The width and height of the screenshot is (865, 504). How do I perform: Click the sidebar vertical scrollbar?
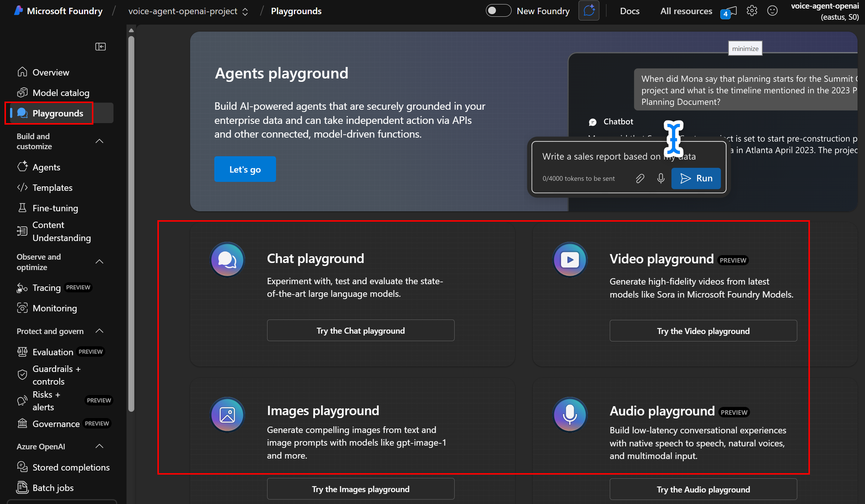(x=131, y=223)
